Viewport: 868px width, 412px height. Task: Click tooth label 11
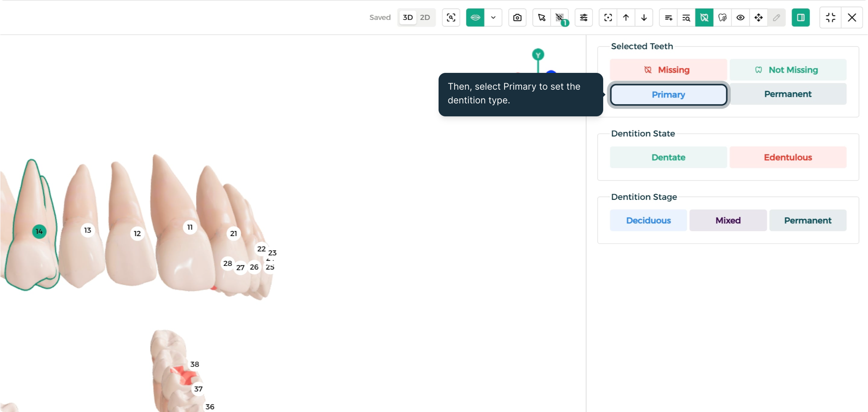190,227
